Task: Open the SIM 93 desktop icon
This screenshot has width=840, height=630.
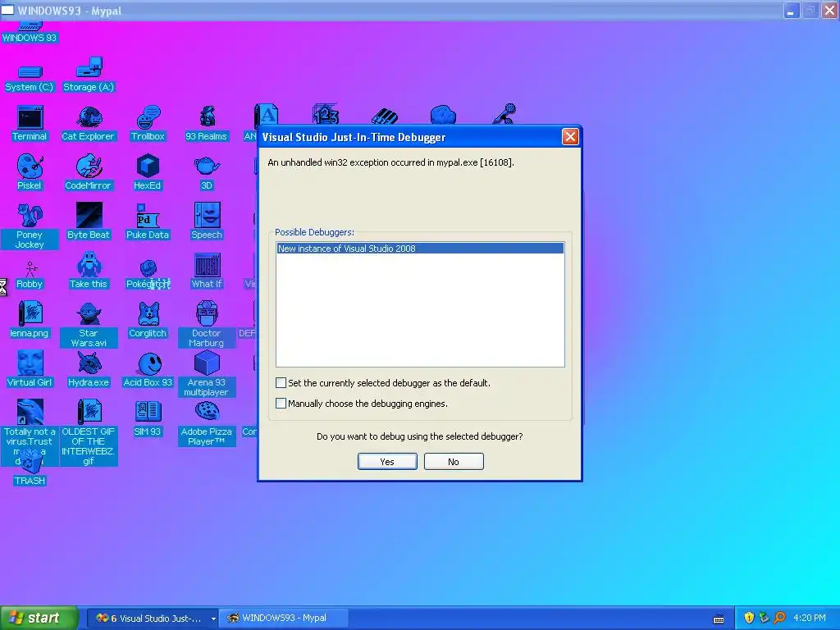Action: pos(148,418)
